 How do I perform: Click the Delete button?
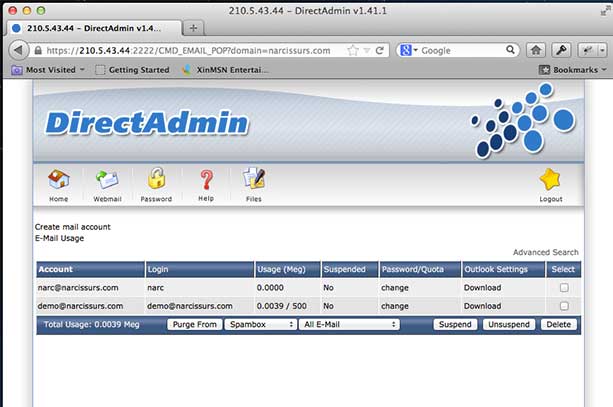[559, 325]
